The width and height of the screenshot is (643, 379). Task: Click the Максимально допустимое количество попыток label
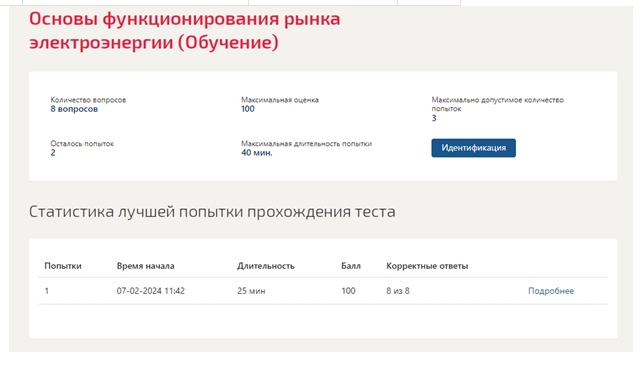[497, 104]
